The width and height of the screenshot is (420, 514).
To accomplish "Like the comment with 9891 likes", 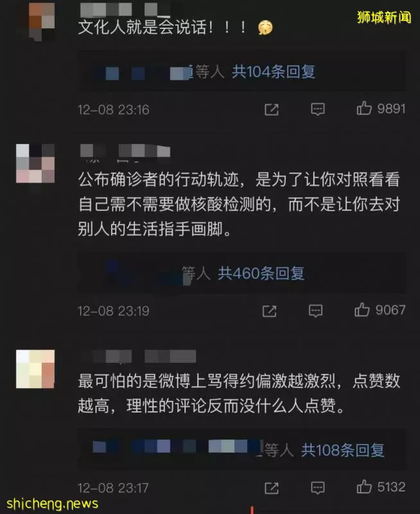I will click(x=364, y=108).
